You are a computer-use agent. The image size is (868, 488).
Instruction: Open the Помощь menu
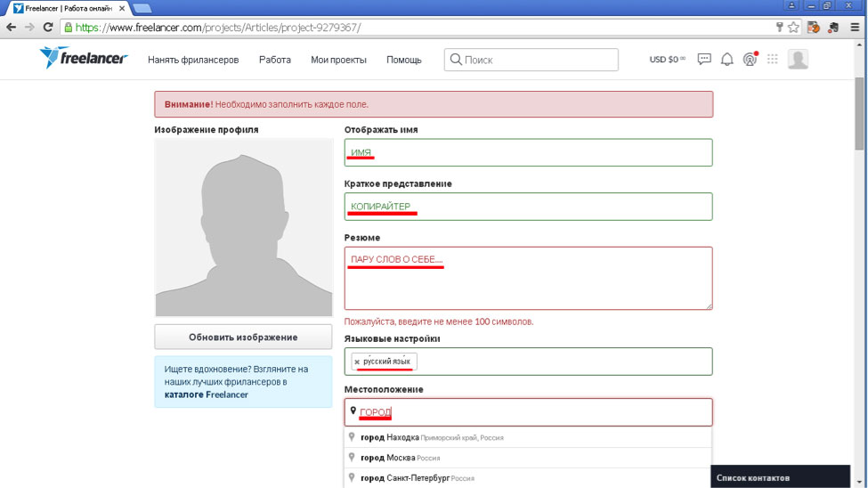(x=403, y=60)
